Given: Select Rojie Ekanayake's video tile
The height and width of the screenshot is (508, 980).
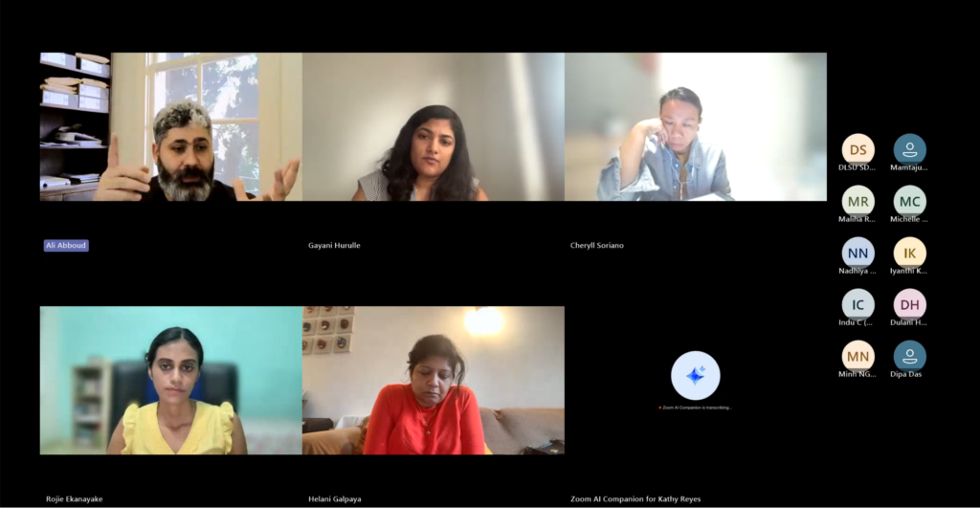Looking at the screenshot, I should [171, 380].
